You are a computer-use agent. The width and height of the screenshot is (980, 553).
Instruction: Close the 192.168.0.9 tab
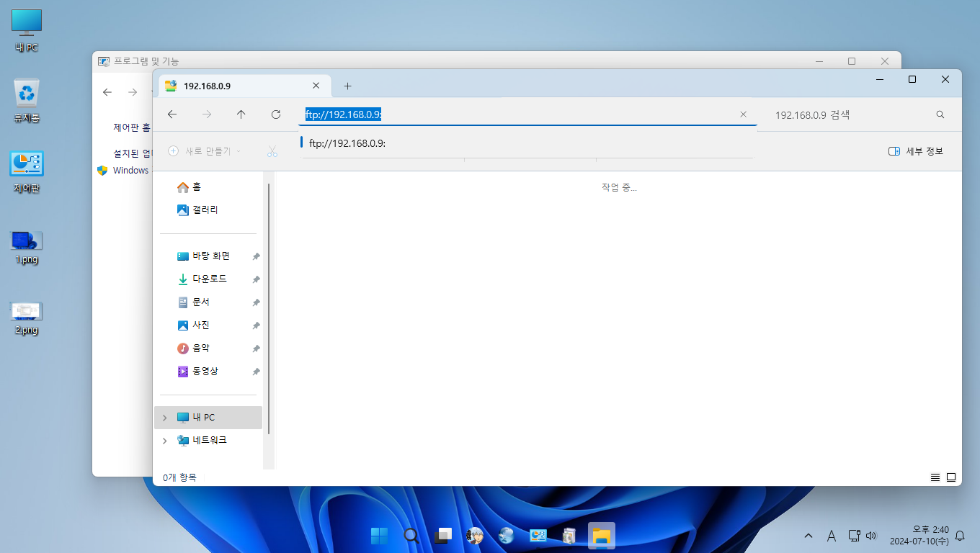coord(316,86)
